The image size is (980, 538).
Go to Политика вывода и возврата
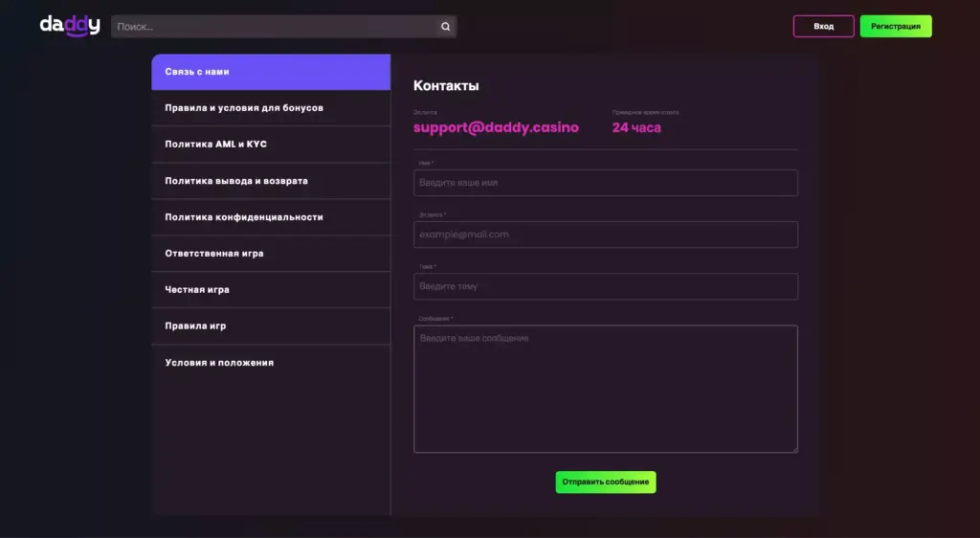click(x=271, y=181)
